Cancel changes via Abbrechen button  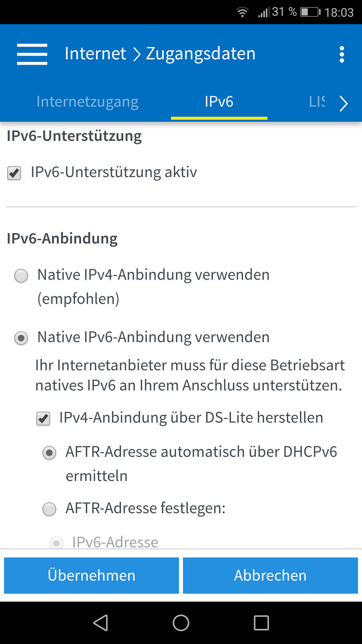click(x=270, y=575)
